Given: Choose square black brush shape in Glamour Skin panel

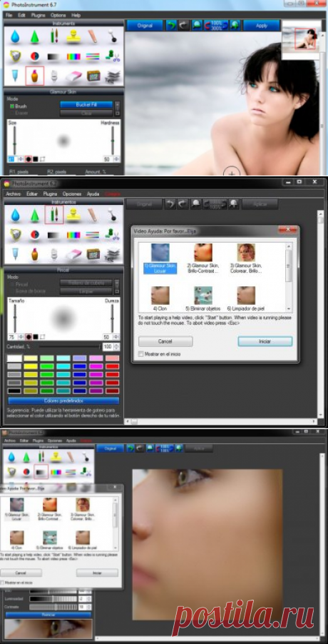Looking at the screenshot, I should [x=36, y=159].
